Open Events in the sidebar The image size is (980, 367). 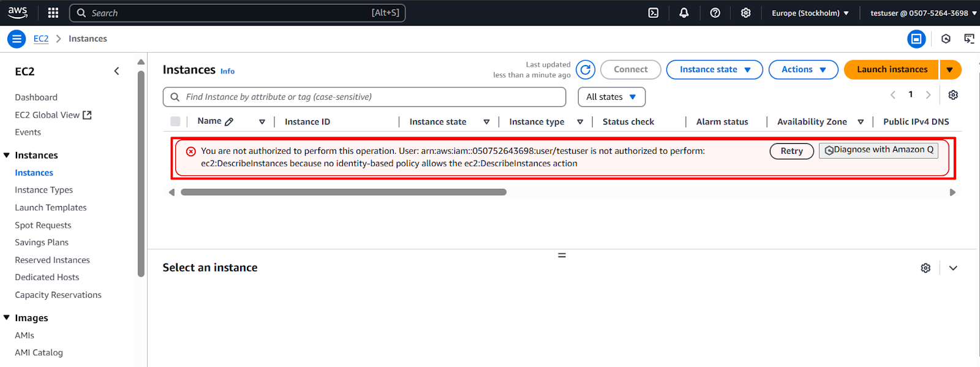click(x=28, y=132)
